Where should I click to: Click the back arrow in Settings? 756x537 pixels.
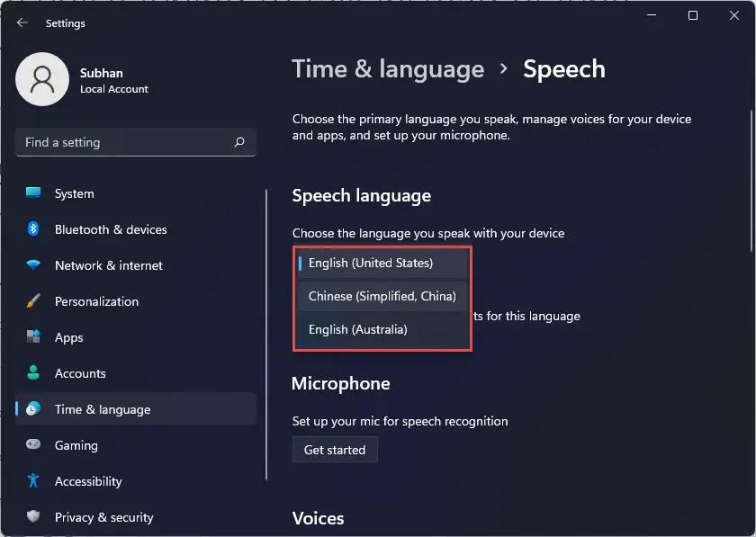tap(22, 22)
